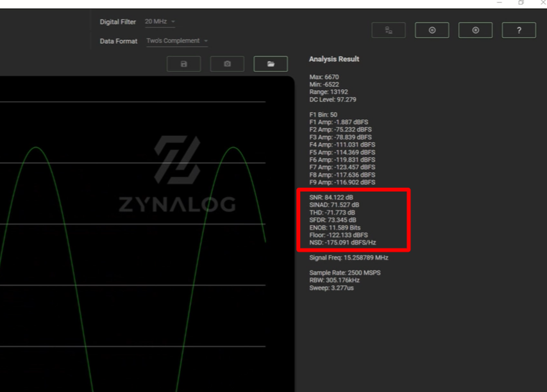Click the Digital Filter label
The width and height of the screenshot is (547, 392).
[x=117, y=22]
